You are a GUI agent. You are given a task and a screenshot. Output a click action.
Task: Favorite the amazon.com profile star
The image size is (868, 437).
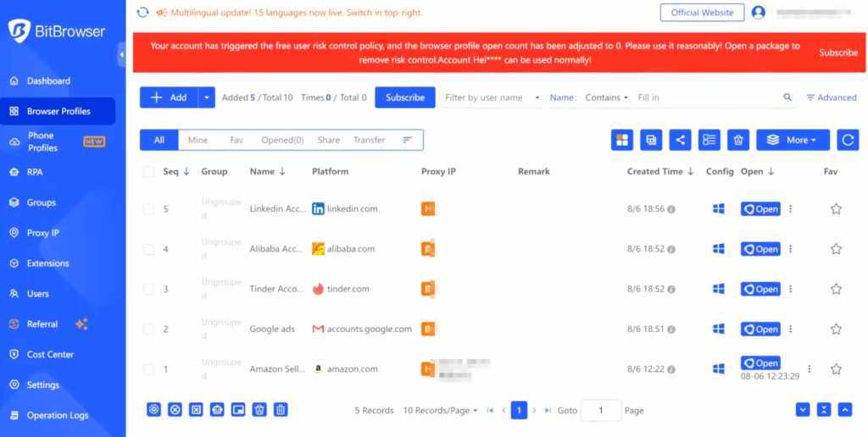click(x=836, y=369)
